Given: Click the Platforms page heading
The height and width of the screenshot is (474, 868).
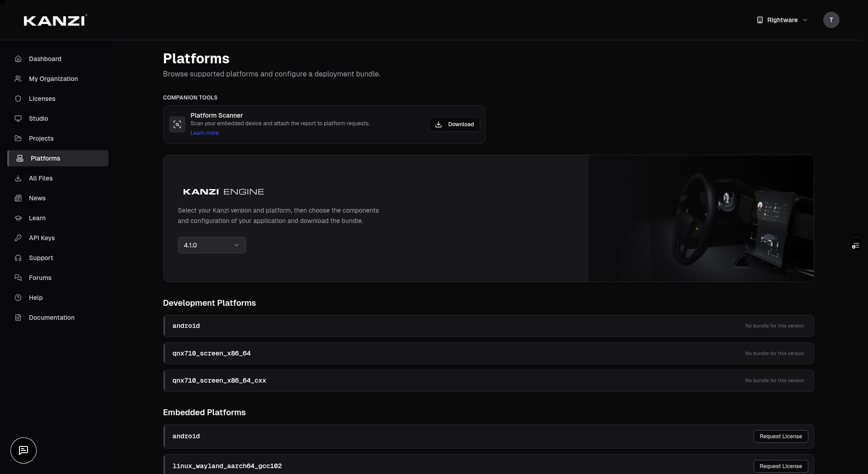Looking at the screenshot, I should [x=196, y=58].
